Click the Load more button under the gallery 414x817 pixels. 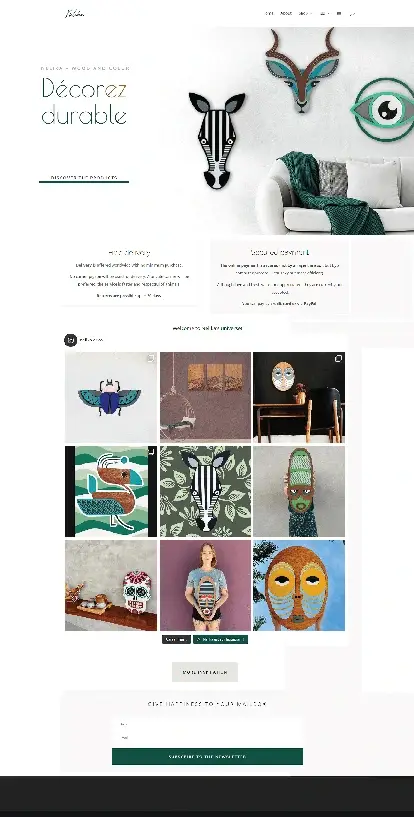coord(176,639)
